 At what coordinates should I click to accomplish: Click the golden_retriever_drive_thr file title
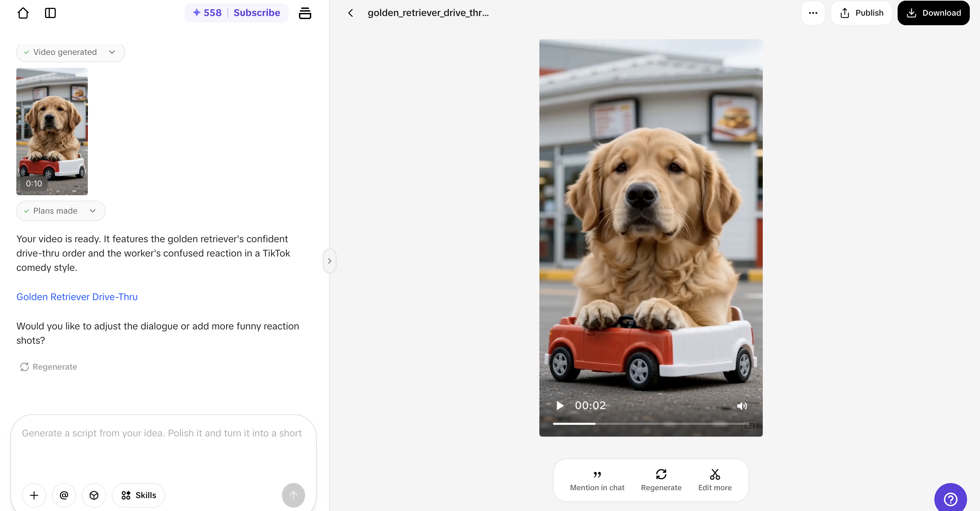click(x=428, y=13)
